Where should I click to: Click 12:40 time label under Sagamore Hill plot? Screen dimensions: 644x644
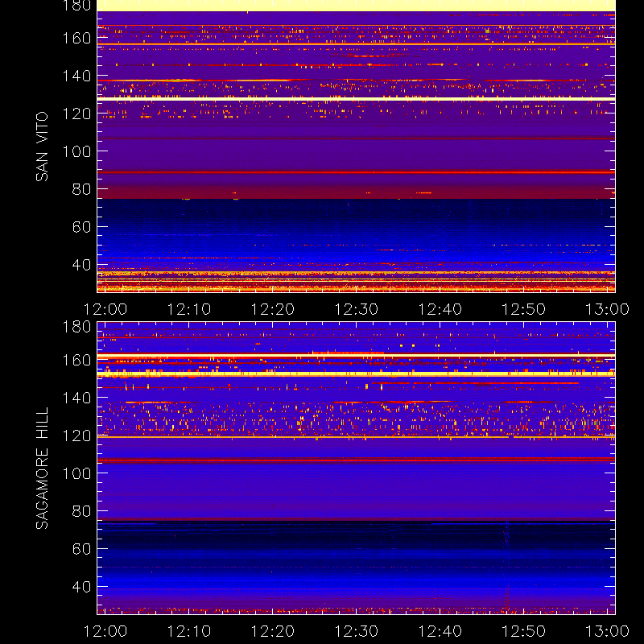coord(440,631)
